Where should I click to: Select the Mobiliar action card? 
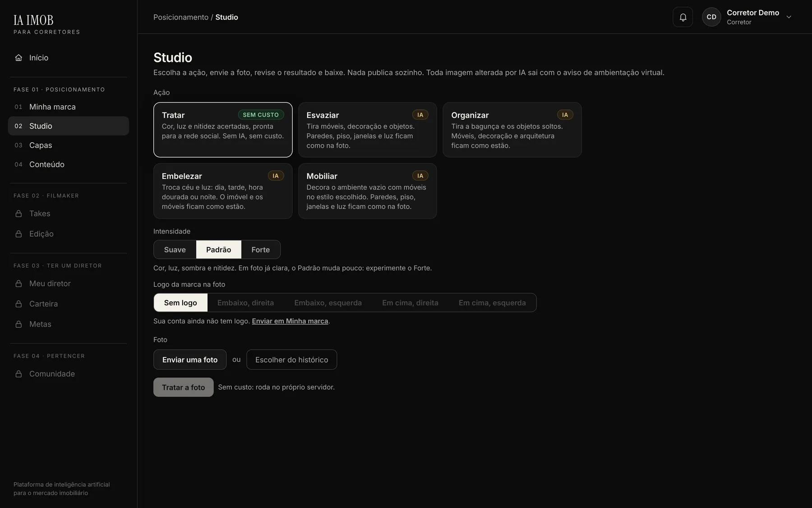click(367, 191)
